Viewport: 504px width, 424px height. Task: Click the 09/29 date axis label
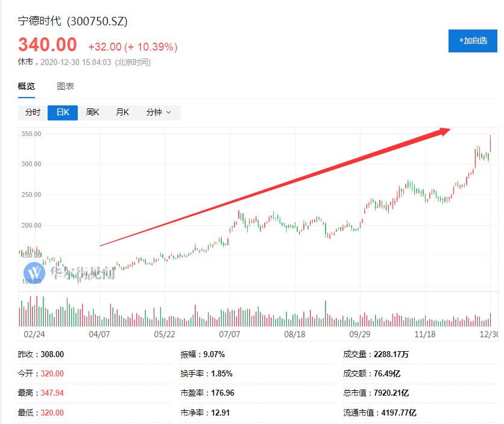(360, 334)
